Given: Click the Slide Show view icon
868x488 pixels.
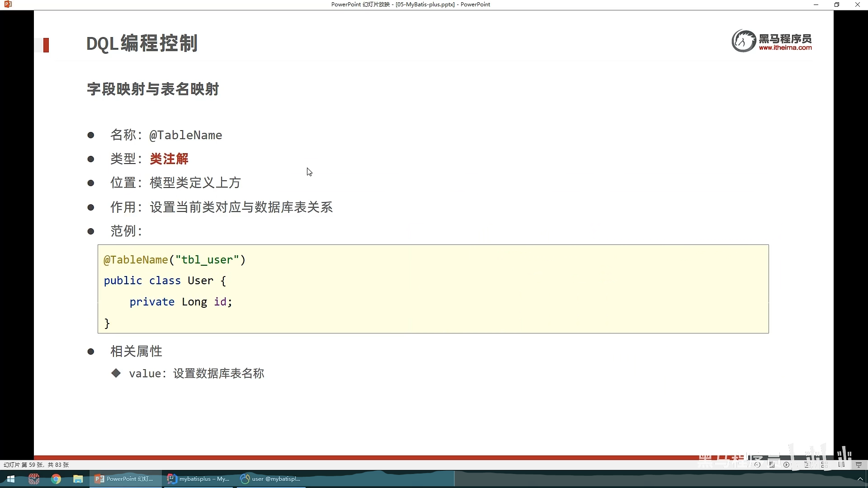Looking at the screenshot, I should coord(859,465).
